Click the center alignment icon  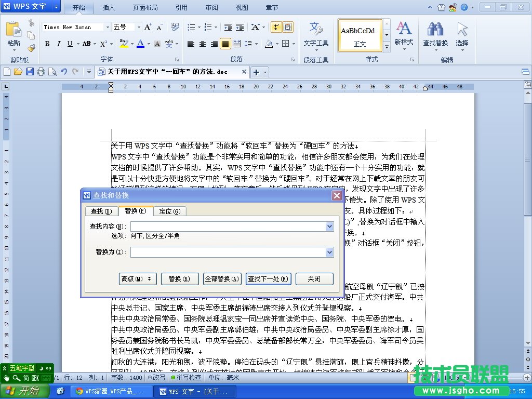tap(202, 44)
